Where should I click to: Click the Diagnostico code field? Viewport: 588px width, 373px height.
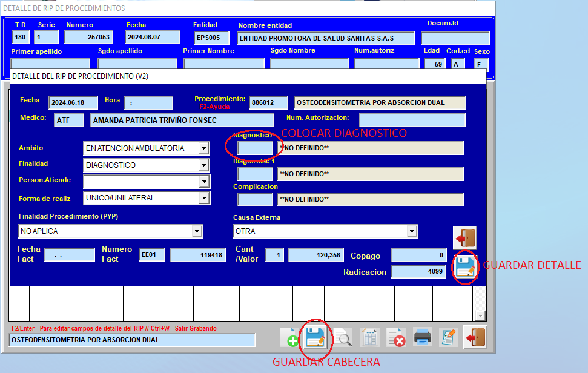click(255, 148)
